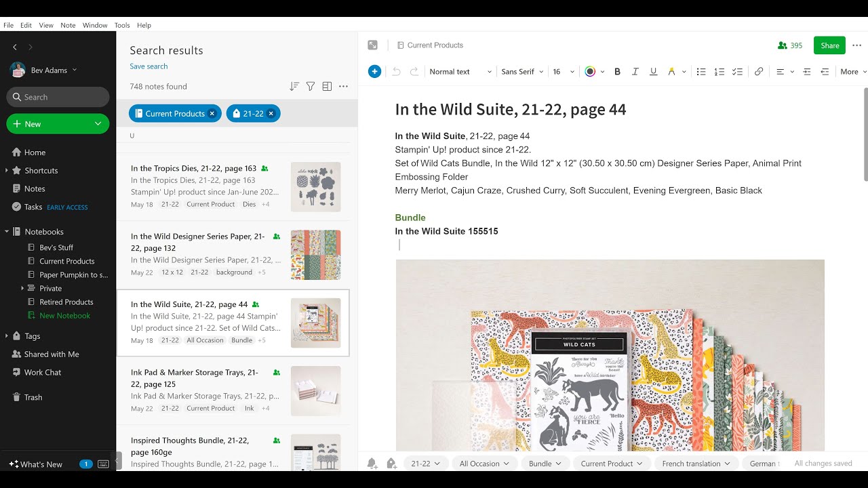The height and width of the screenshot is (488, 868).
Task: Open the highlight color dropdown arrow
Action: tap(684, 72)
